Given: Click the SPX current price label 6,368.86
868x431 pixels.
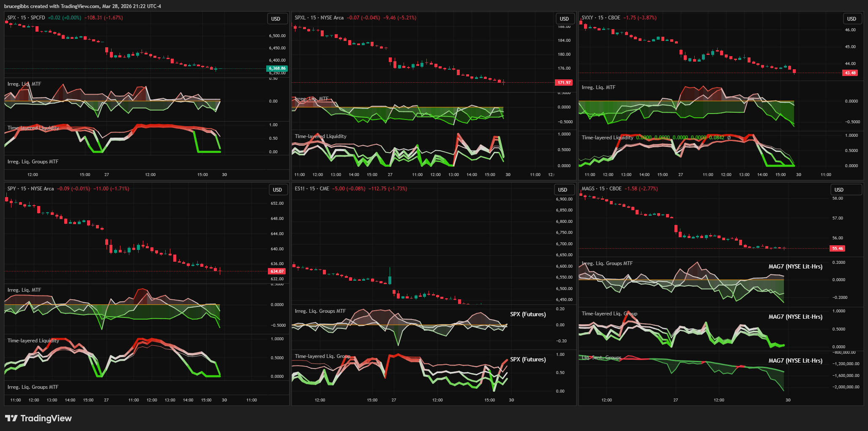Looking at the screenshot, I should [x=277, y=68].
